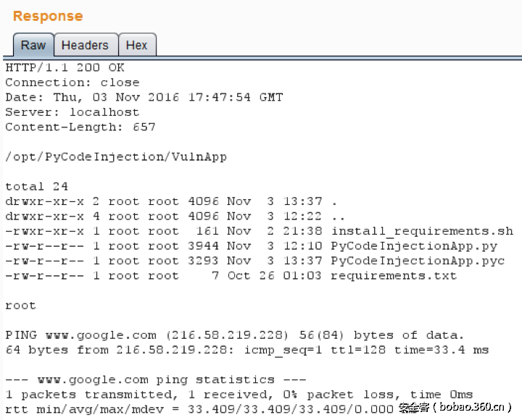Click the install_requirements.sh filename
The width and height of the screenshot is (522, 420).
422,232
